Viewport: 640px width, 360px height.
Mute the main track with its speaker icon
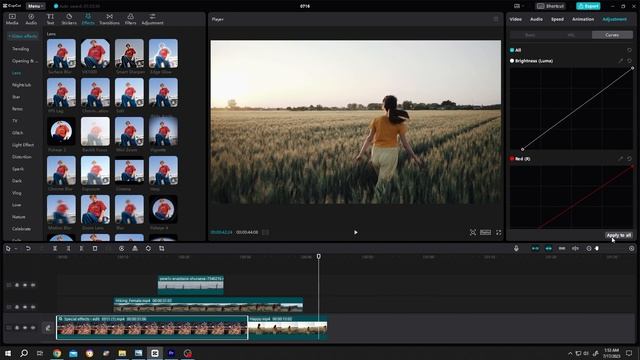tap(33, 327)
